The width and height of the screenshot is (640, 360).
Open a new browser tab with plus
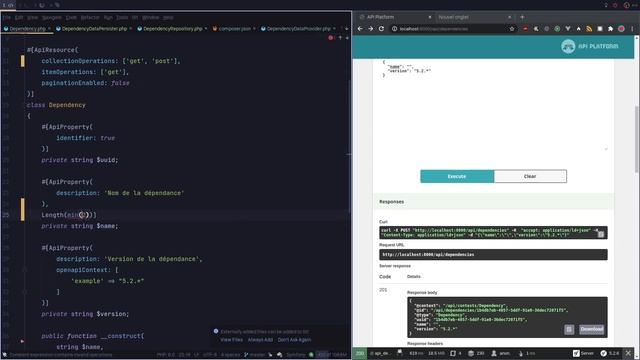(x=522, y=17)
